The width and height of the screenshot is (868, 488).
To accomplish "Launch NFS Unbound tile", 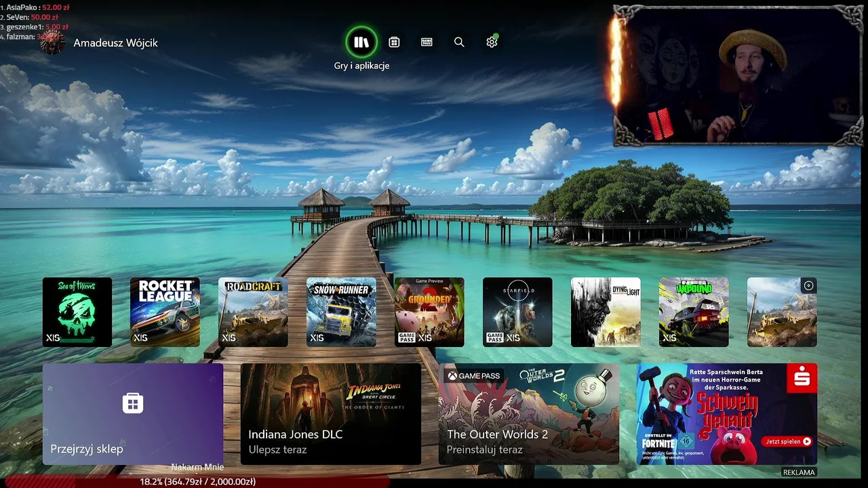I will tap(694, 312).
